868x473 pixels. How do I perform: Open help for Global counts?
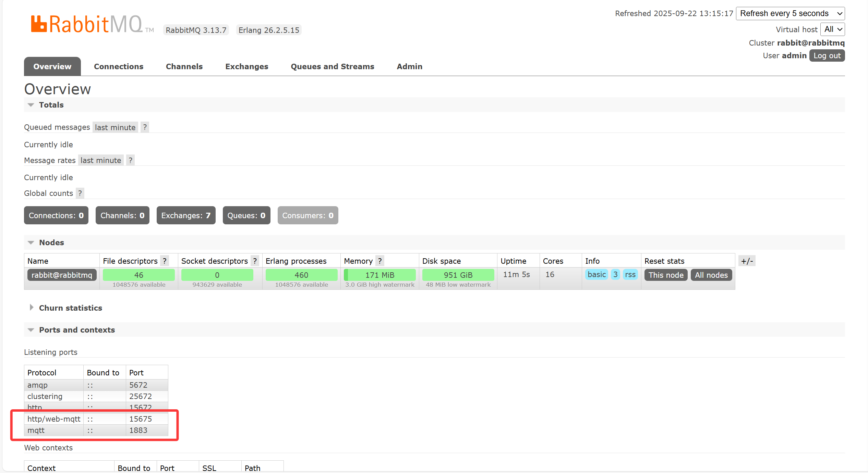click(x=80, y=193)
